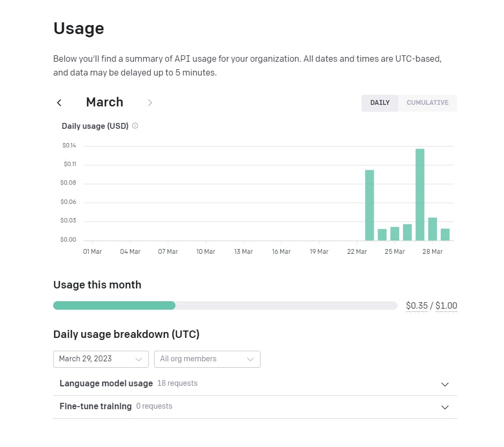Open the All org members dropdown

(x=207, y=359)
